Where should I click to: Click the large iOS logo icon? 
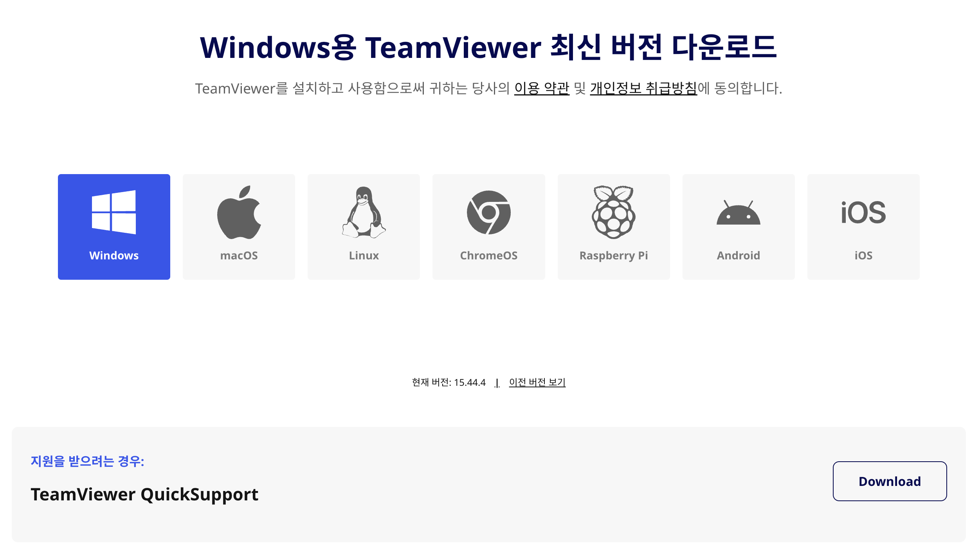pos(863,212)
